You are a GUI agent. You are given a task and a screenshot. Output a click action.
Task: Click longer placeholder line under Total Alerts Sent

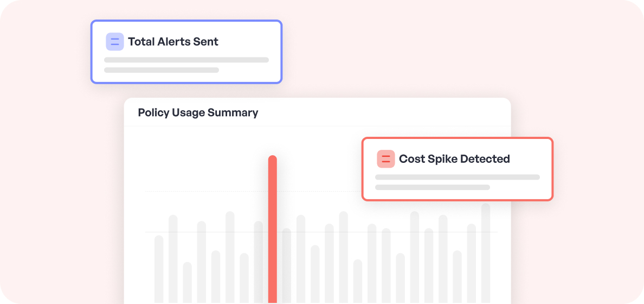pos(186,60)
